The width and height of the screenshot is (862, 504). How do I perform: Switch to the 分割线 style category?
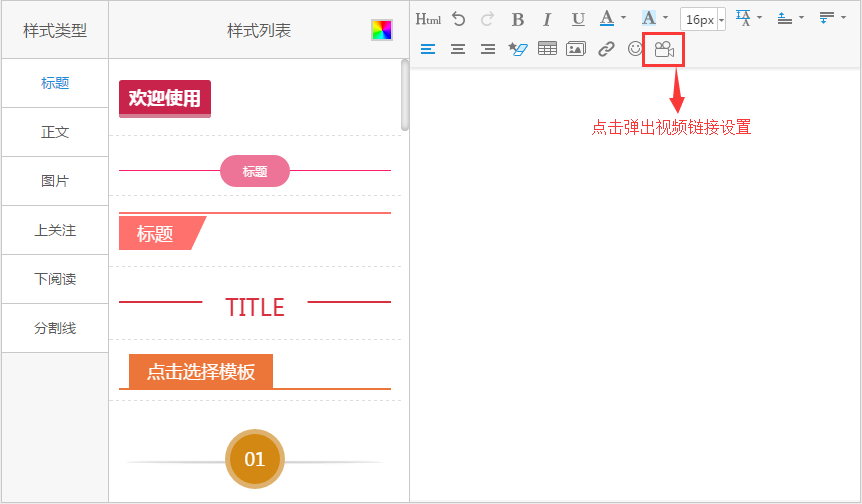[x=55, y=328]
